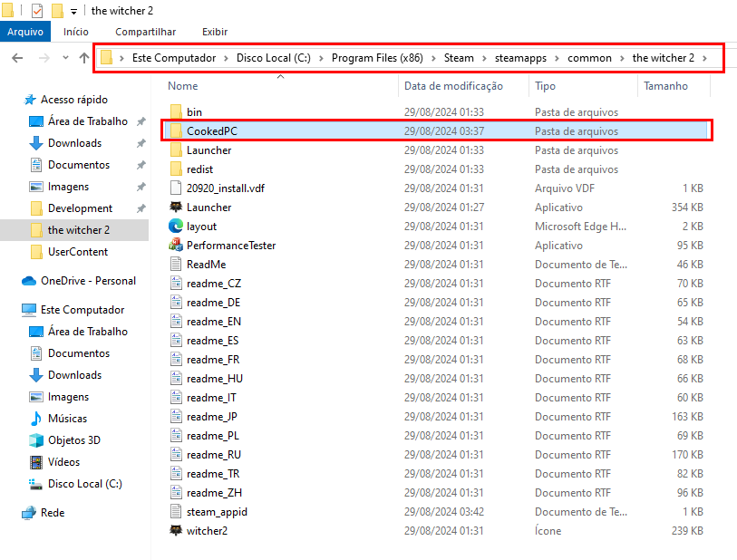Expand chevron after the witcher 2 breadcrumb
This screenshot has height=560, width=737.
coord(704,58)
